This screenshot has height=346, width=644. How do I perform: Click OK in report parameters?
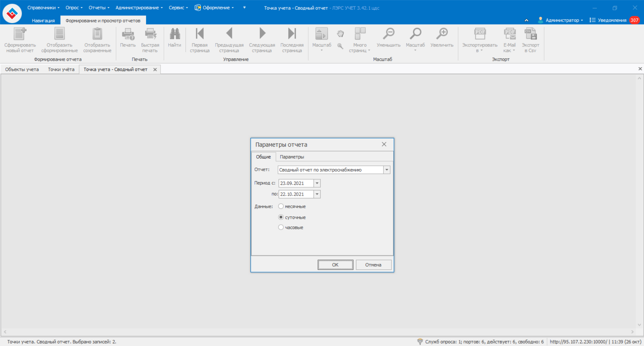(335, 265)
